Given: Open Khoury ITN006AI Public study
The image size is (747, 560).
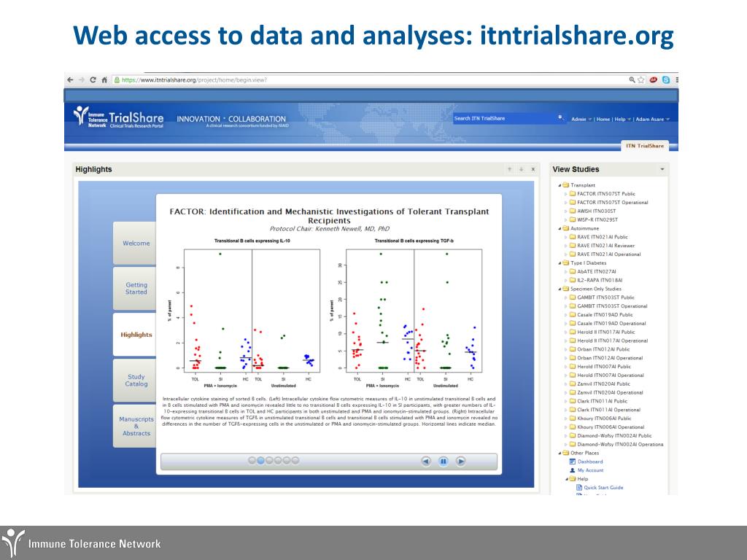Looking at the screenshot, I should pos(604,418).
